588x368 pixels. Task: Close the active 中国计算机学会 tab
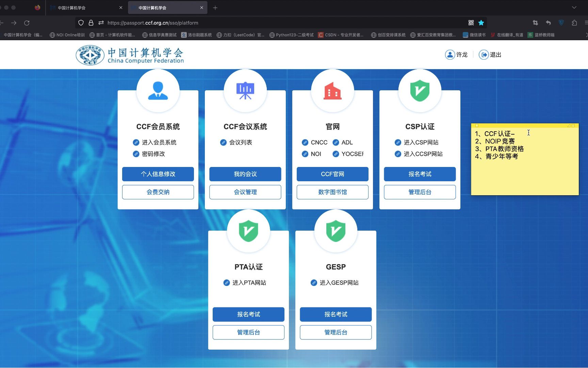click(x=201, y=7)
